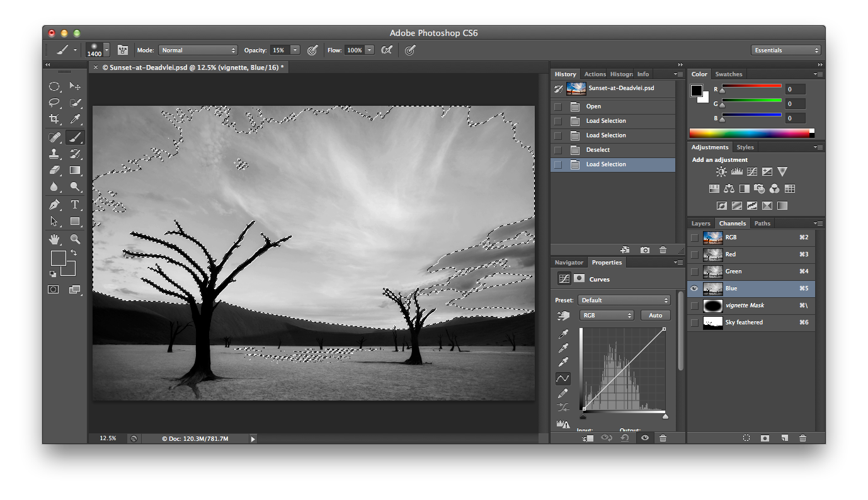Screen dimensions: 868x500
Task: Switch to the Paths tab
Action: (x=762, y=224)
